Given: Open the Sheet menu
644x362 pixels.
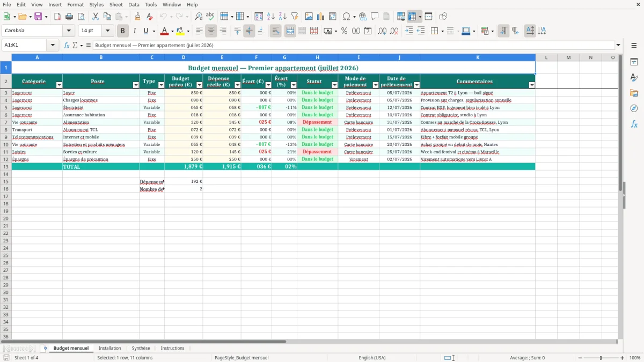Looking at the screenshot, I should (116, 4).
